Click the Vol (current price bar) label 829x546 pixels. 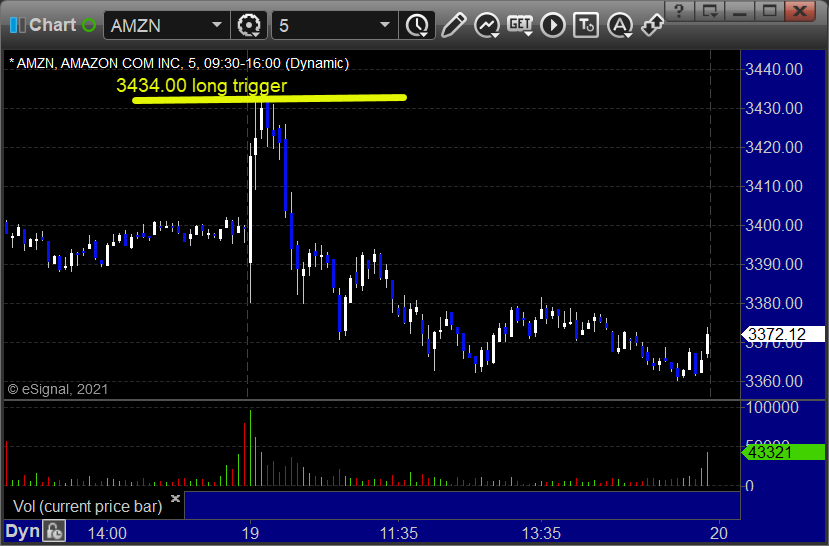coord(88,506)
